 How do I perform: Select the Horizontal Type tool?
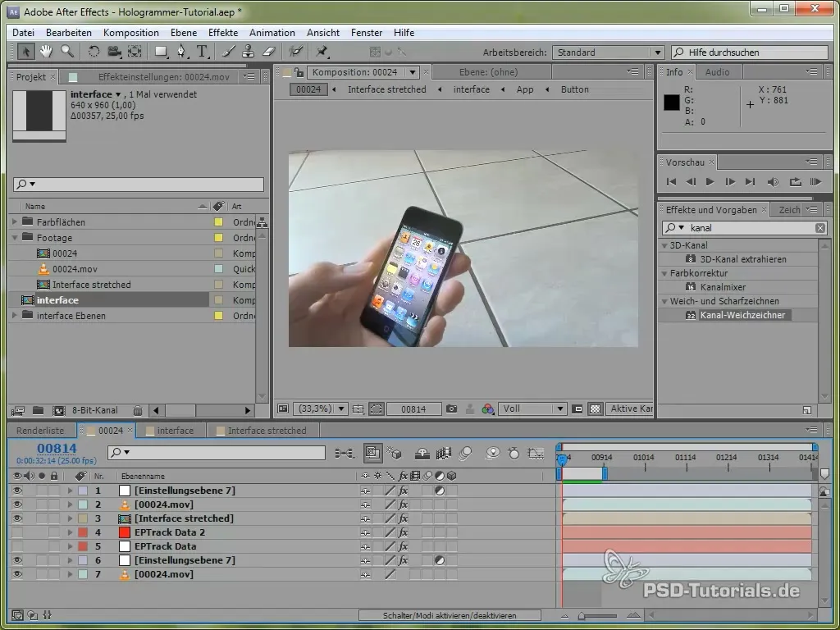click(x=202, y=52)
